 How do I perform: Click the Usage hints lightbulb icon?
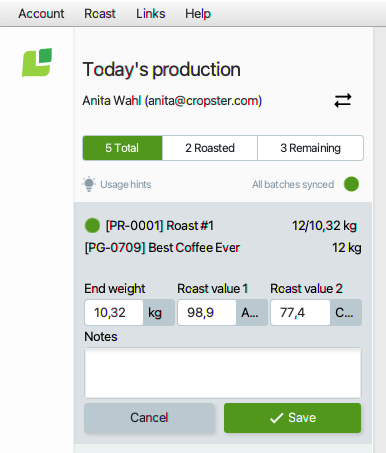[89, 184]
